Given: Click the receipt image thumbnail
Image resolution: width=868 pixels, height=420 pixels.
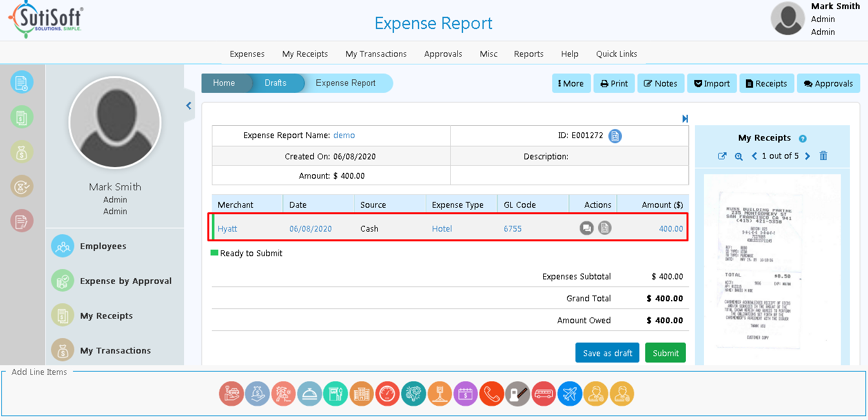Looking at the screenshot, I should [x=772, y=270].
